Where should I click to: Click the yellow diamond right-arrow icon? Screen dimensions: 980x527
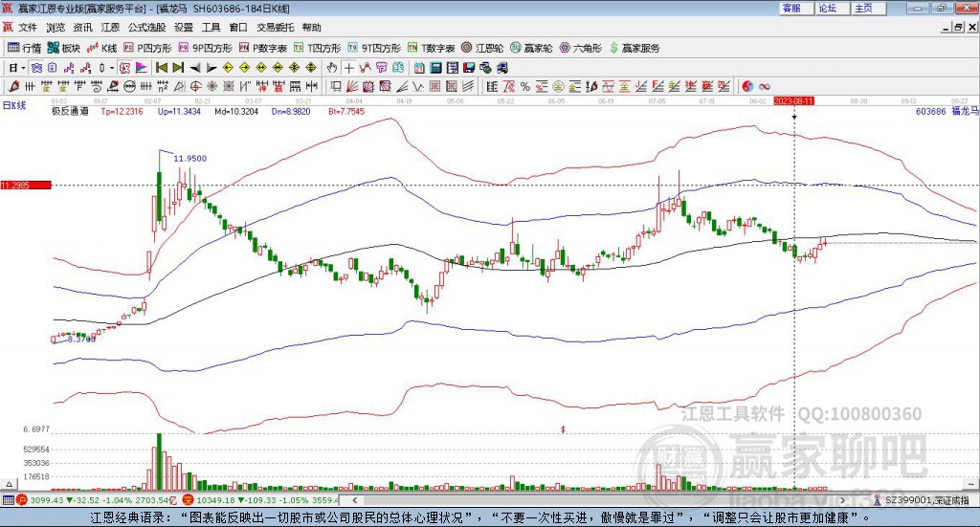(x=244, y=68)
